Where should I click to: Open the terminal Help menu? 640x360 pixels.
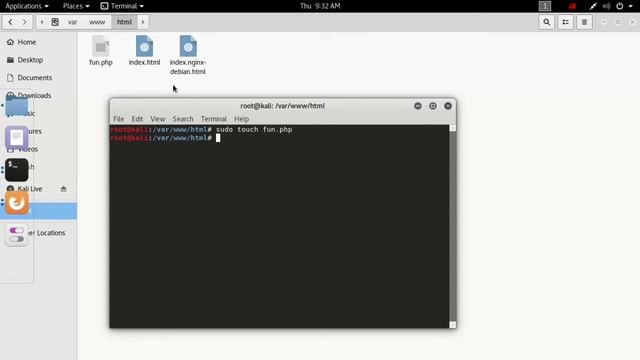pos(242,119)
